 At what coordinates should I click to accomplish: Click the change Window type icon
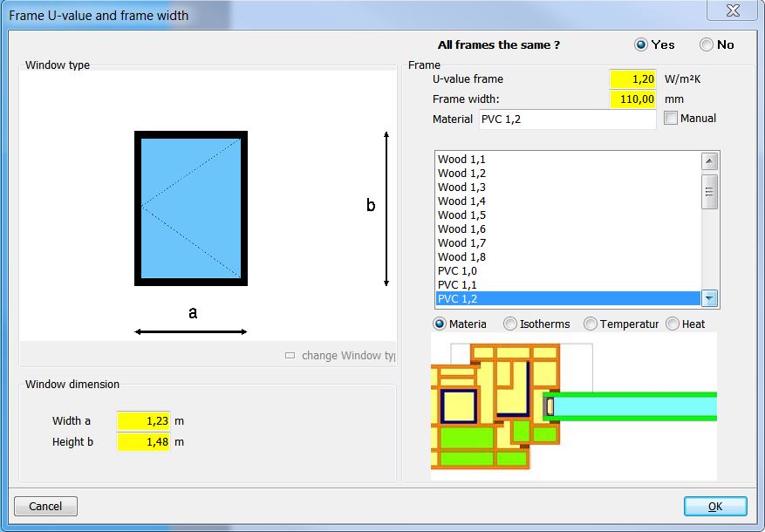pyautogui.click(x=290, y=356)
